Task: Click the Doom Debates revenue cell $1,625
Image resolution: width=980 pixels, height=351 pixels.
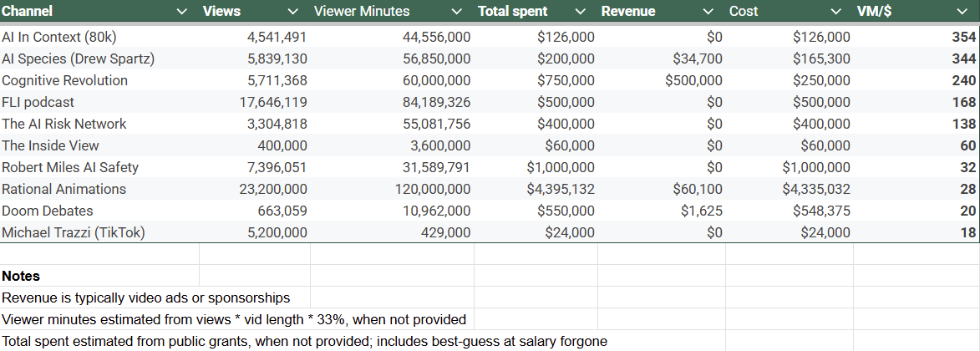Action: 702,211
